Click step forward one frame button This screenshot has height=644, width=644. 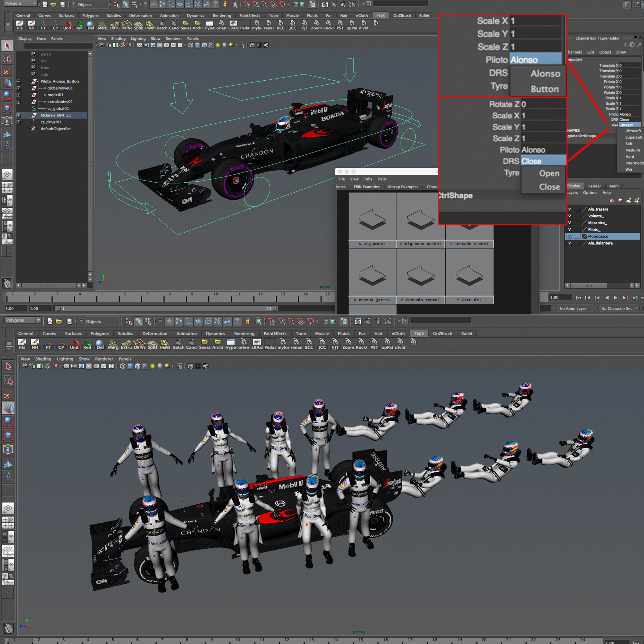tap(635, 298)
